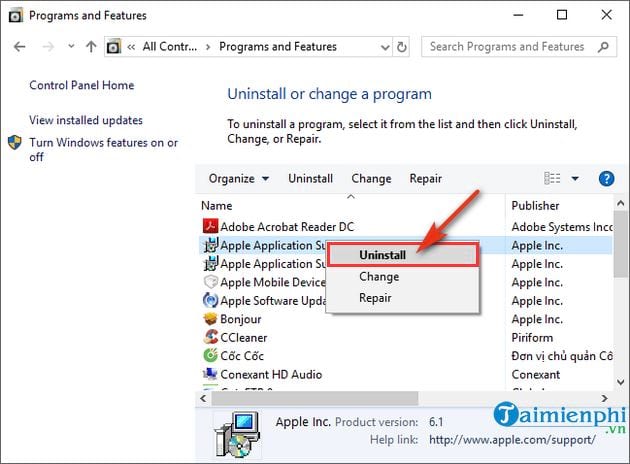Click Adobe Systems publisher cell
630x464 pixels.
[x=562, y=227]
